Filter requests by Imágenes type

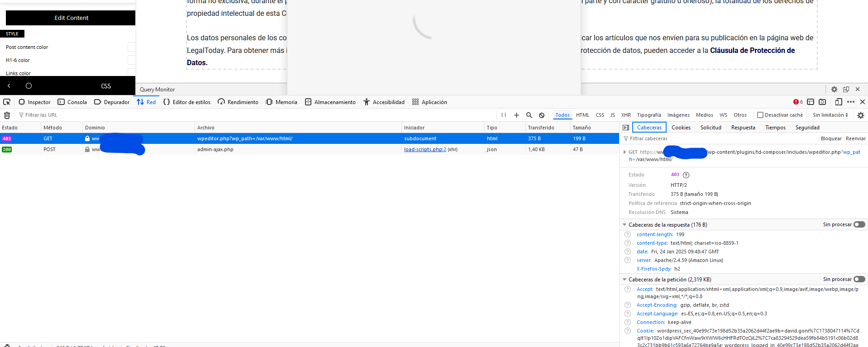point(678,115)
